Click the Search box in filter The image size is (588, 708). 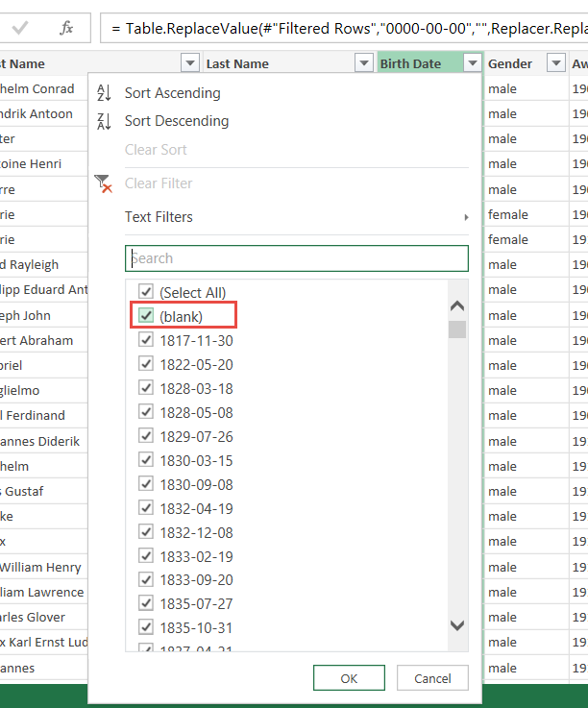click(x=296, y=258)
